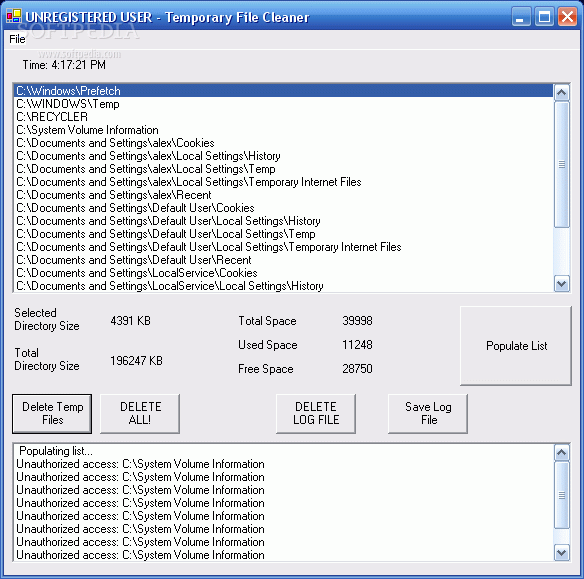Minimize the Temporary File Cleaner window
Image resolution: width=584 pixels, height=579 pixels.
(x=521, y=17)
